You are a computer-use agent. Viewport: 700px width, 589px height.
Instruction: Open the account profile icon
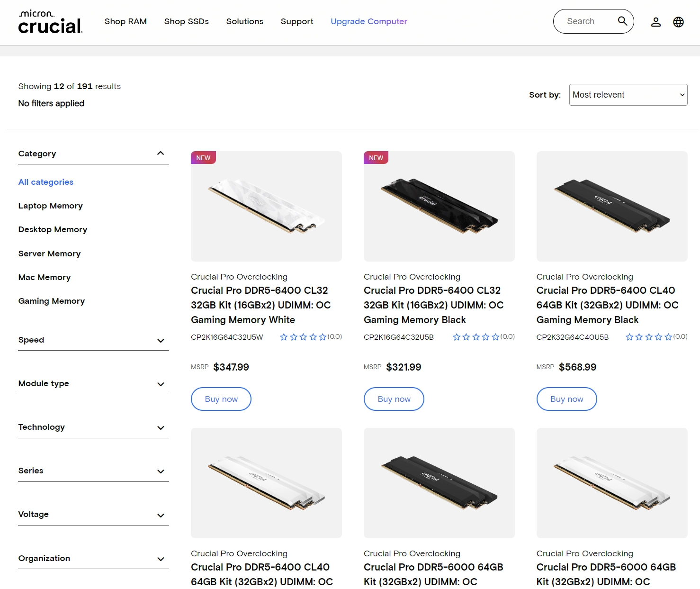pyautogui.click(x=656, y=21)
